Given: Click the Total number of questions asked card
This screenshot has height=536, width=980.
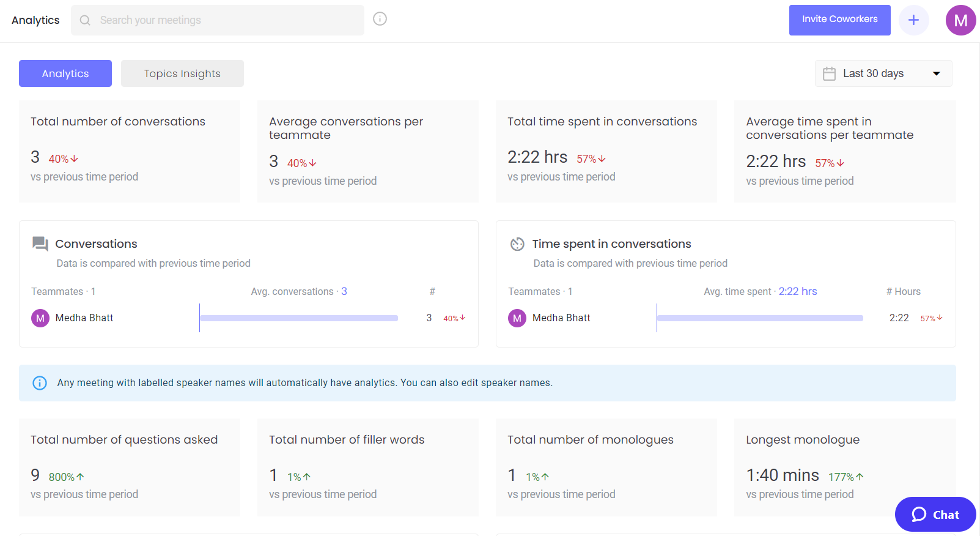Looking at the screenshot, I should [x=130, y=467].
